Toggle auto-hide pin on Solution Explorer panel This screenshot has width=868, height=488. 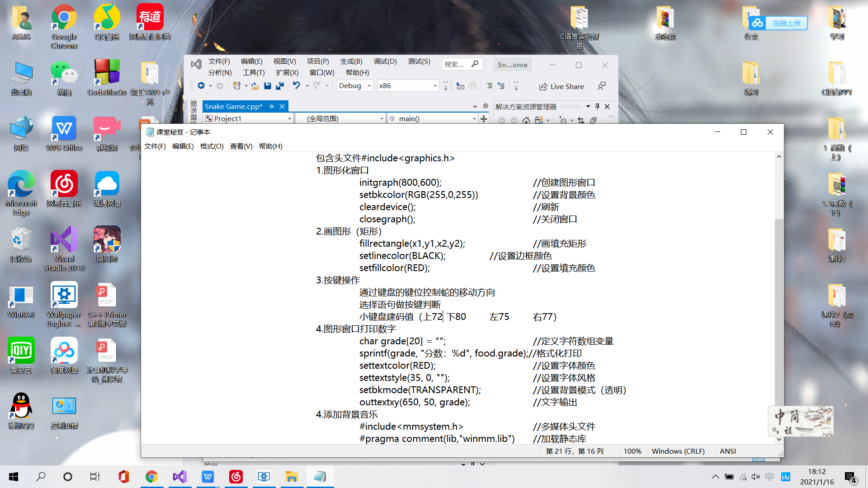coord(597,107)
